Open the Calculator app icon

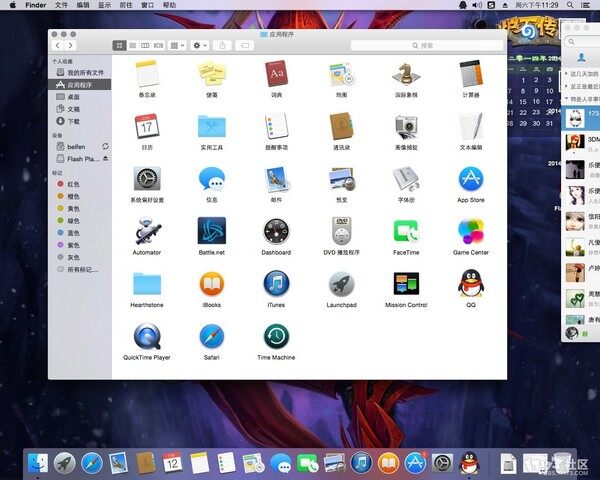click(471, 73)
